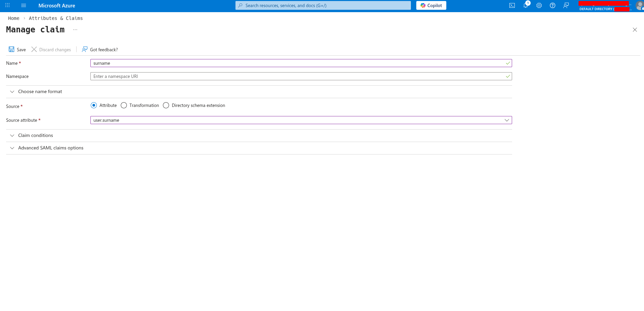Go to Home via the breadcrumb
The width and height of the screenshot is (644, 311).
click(13, 18)
